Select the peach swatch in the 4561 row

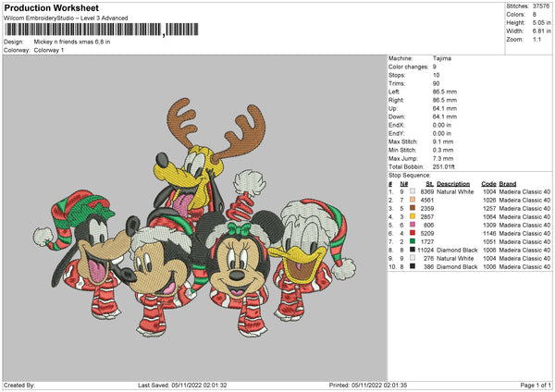[x=413, y=200]
